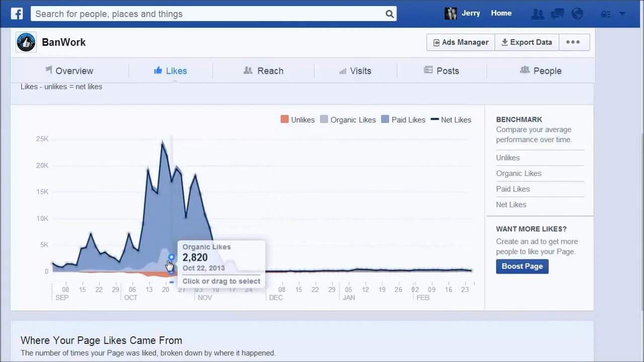Image resolution: width=644 pixels, height=362 pixels.
Task: Switch to the Overview tab
Action: tap(69, 71)
